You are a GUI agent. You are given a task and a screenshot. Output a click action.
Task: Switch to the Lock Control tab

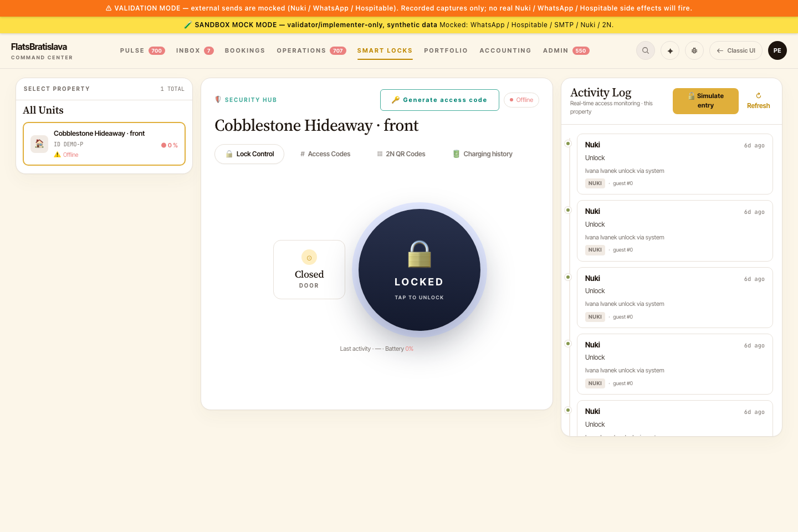[x=249, y=154]
